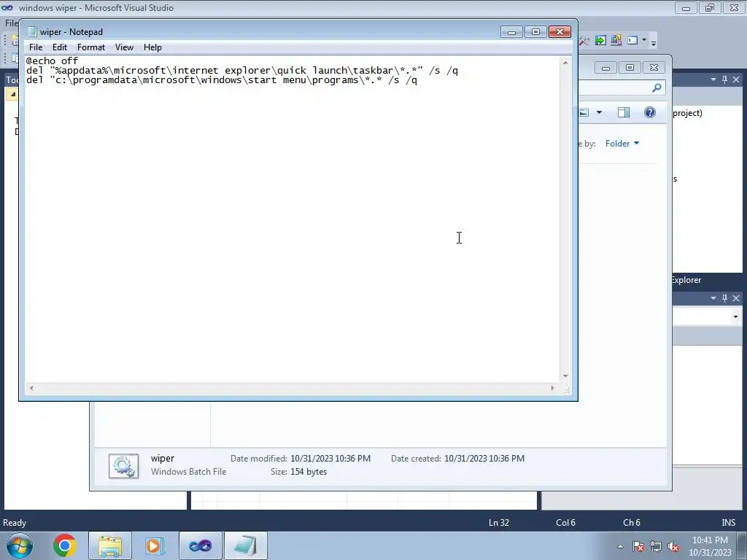Viewport: 747px width, 560px height.
Task: Click the Notepad vertical scrollbar up arrow
Action: pos(565,63)
